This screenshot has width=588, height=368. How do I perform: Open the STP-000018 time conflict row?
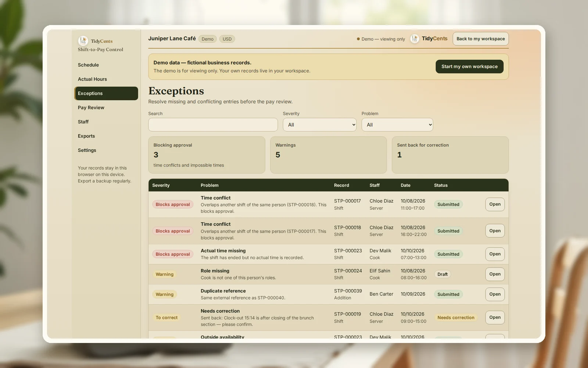[495, 231]
